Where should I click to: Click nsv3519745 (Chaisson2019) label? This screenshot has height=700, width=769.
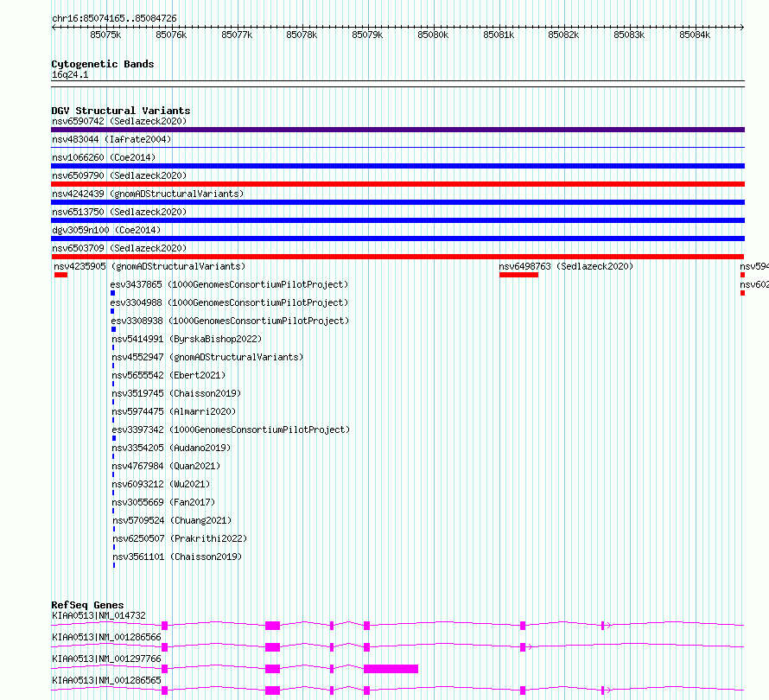[176, 393]
